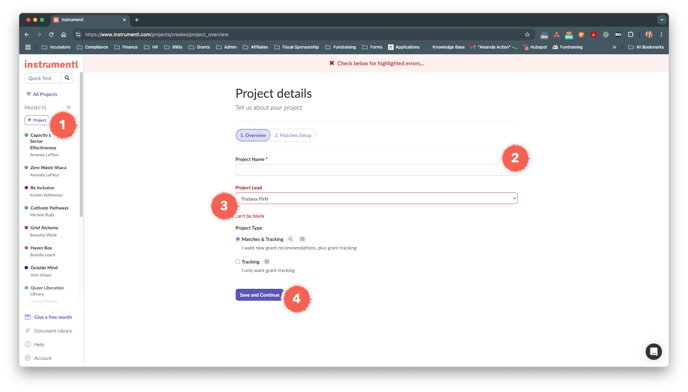This screenshot has width=688, height=392.
Task: Open the Fiscal Sponsorship bookmark folder
Action: tap(297, 47)
